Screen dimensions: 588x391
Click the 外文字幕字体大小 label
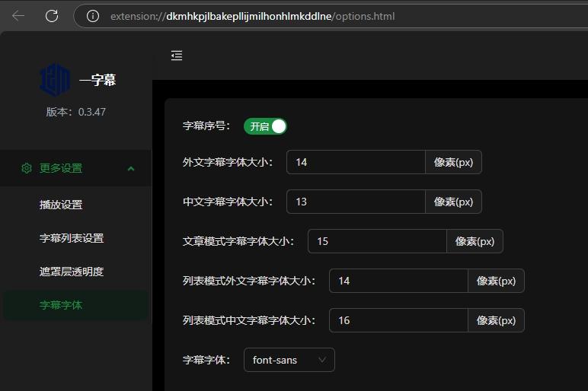click(x=228, y=162)
